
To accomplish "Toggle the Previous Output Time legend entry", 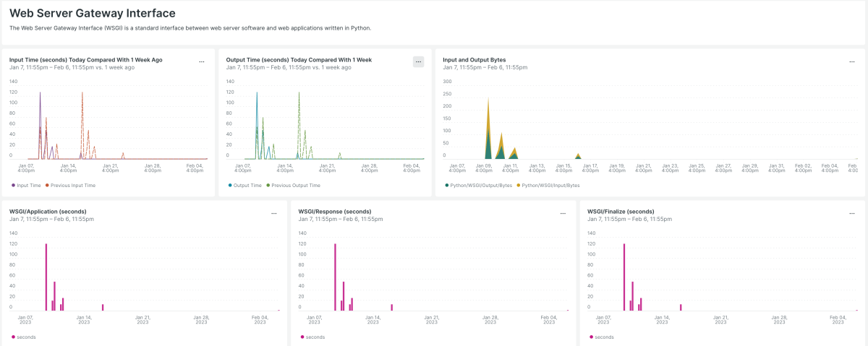I will [293, 185].
